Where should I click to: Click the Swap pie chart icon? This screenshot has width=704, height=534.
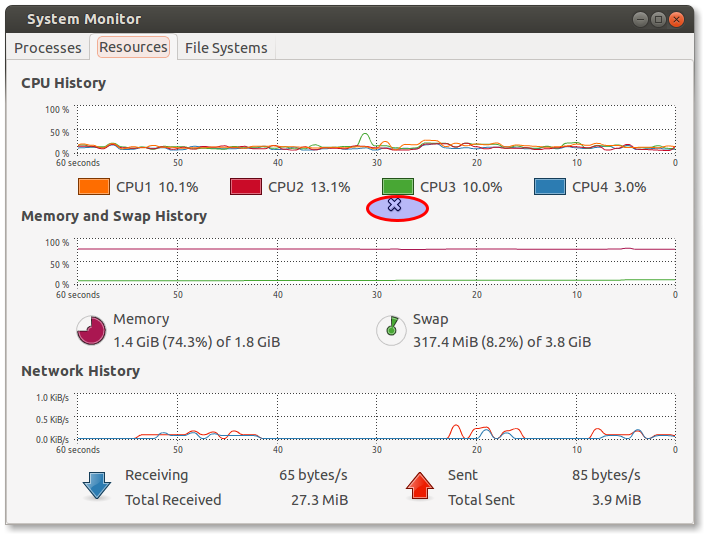pos(391,331)
